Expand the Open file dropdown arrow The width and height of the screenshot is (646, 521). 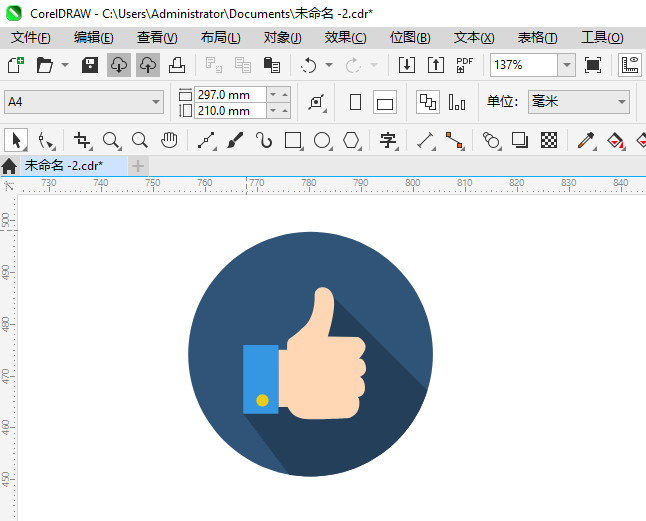(x=65, y=65)
